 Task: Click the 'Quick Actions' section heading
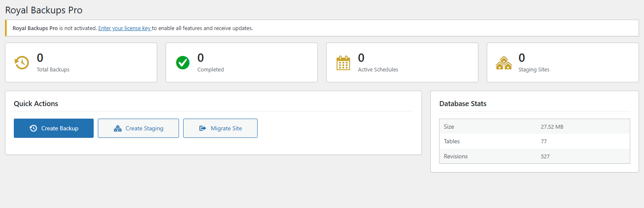click(x=36, y=104)
